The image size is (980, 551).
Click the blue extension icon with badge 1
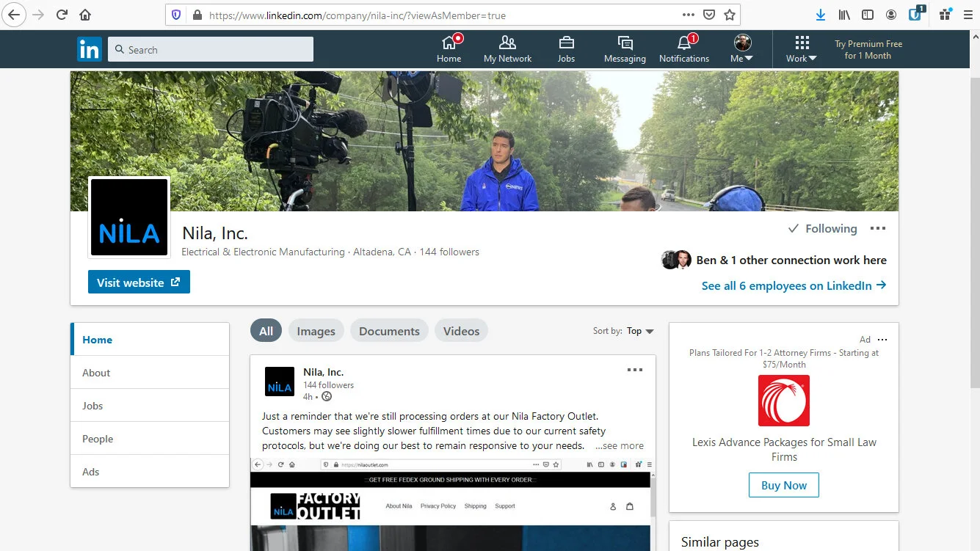(916, 13)
